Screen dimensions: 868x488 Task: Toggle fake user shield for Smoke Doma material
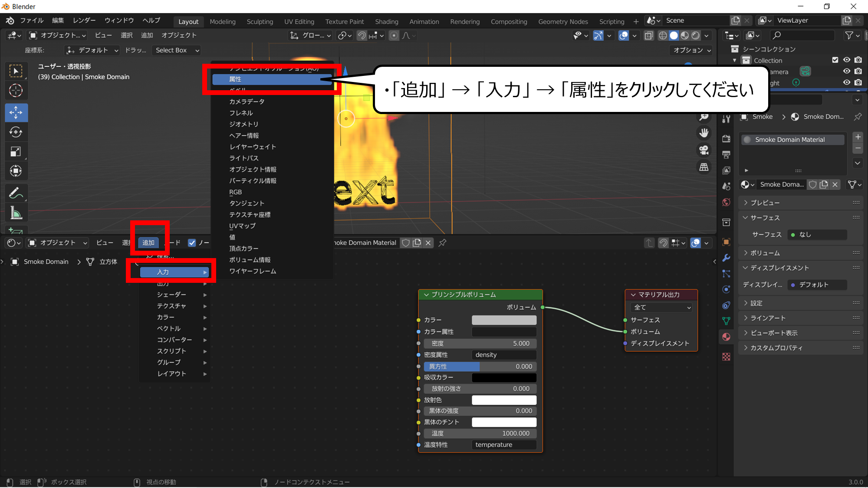(x=812, y=184)
